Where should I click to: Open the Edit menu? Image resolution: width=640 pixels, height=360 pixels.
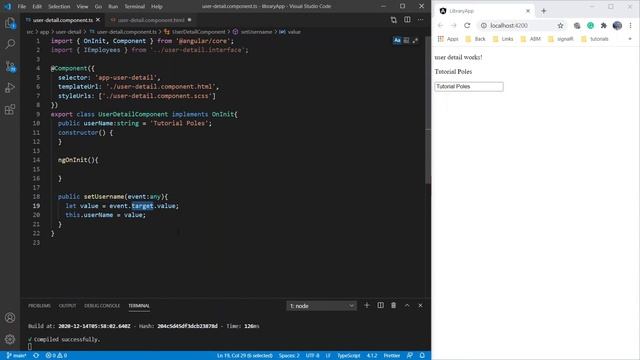(37, 7)
